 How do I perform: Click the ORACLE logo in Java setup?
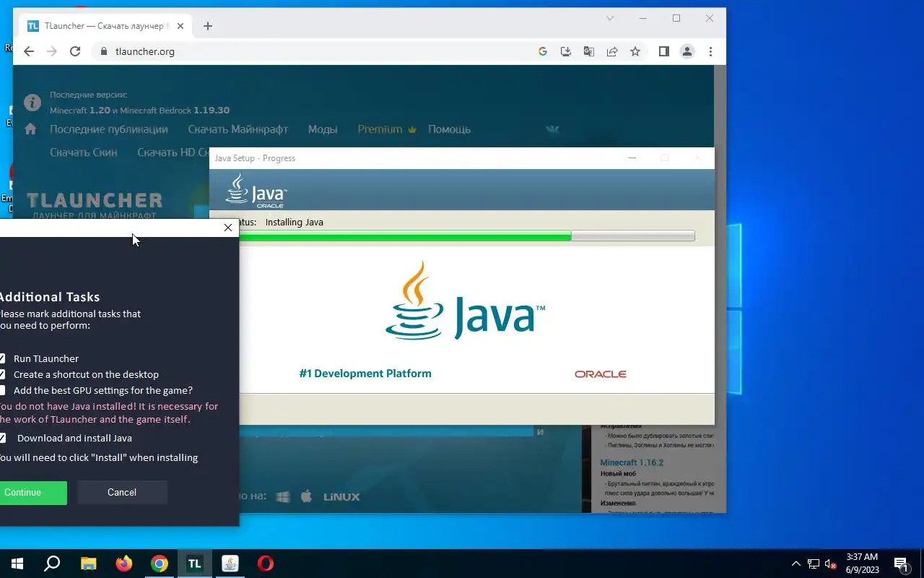point(601,374)
